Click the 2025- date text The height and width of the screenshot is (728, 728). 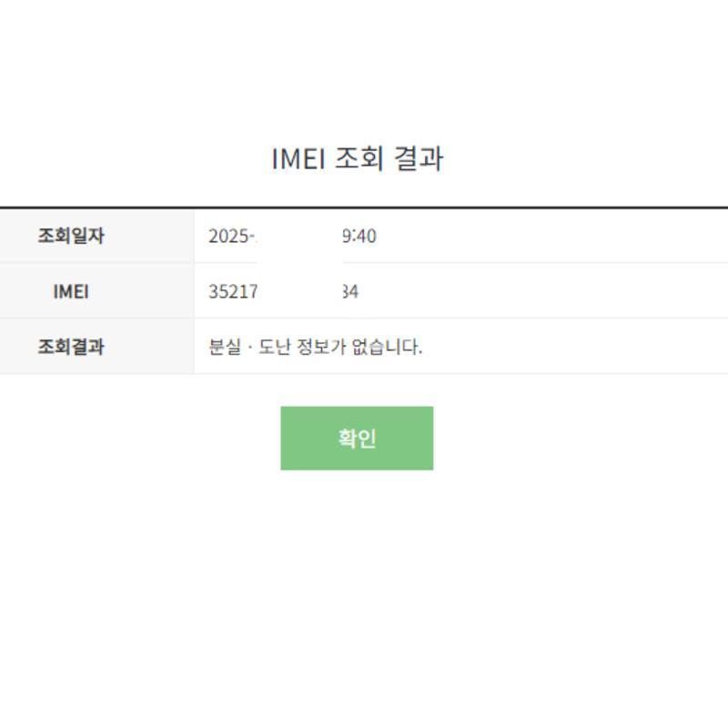(x=231, y=237)
